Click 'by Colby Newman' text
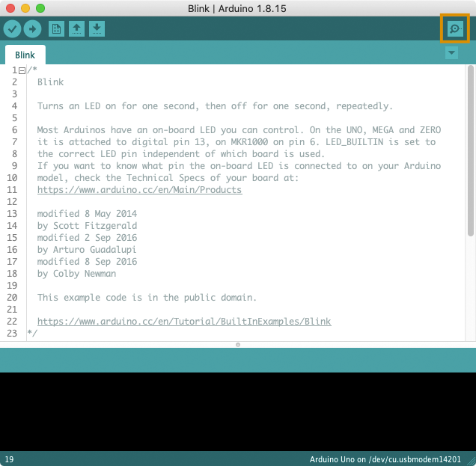476x466 pixels. pos(76,274)
